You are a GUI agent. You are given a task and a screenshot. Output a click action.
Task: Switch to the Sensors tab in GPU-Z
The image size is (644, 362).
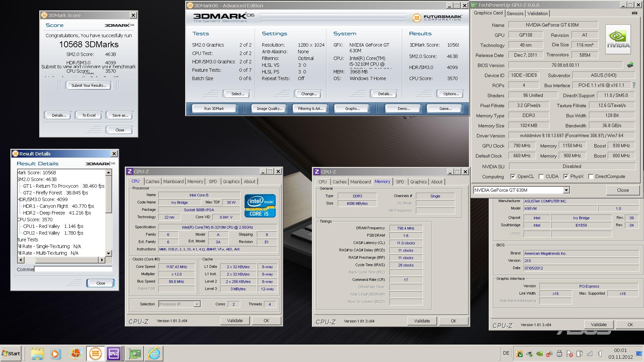point(515,13)
